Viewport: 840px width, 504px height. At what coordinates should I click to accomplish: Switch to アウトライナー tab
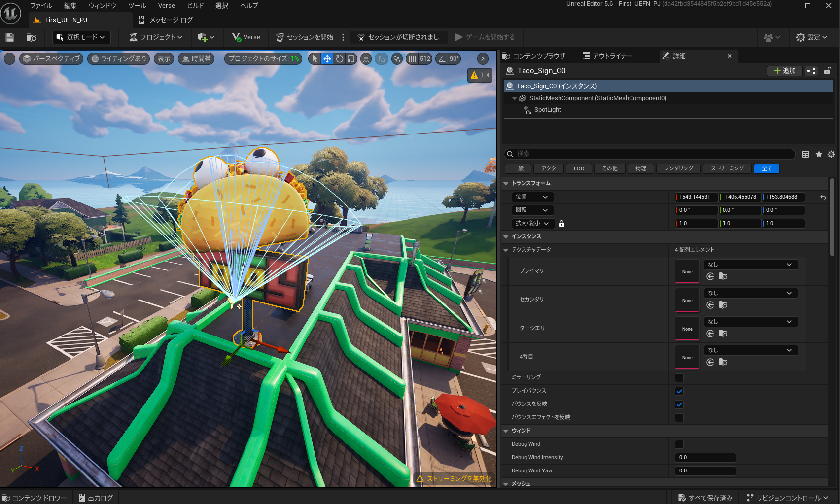607,56
